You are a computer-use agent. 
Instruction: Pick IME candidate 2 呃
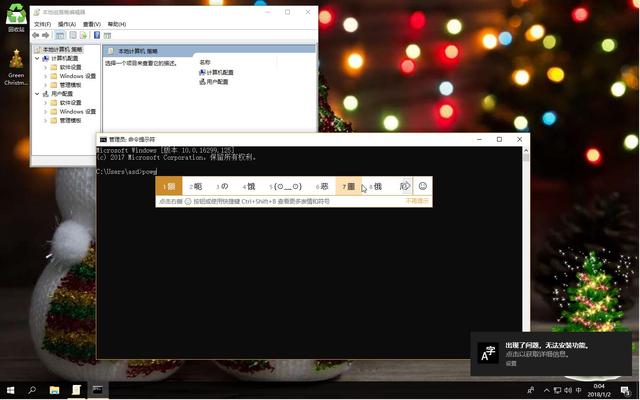[196, 187]
